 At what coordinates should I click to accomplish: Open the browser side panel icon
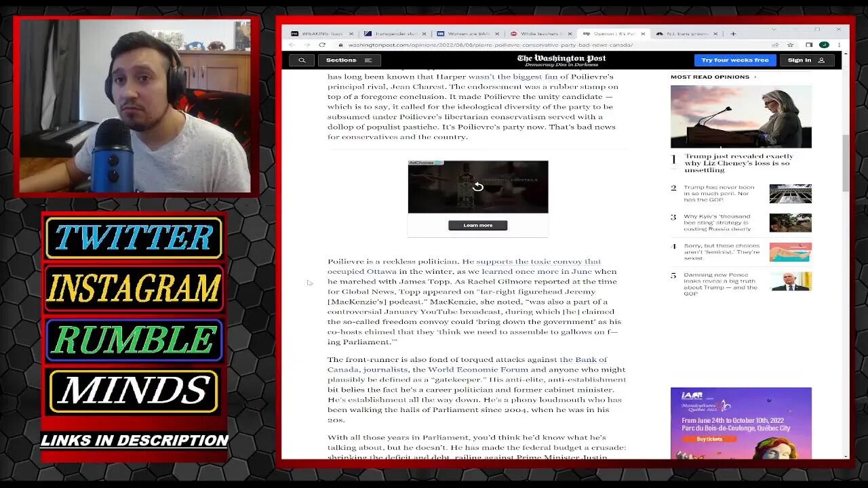(x=809, y=45)
